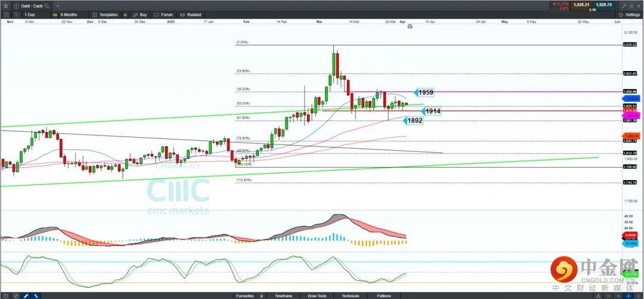Image resolution: width=644 pixels, height=299 pixels.
Task: Open the Favourites tab
Action: pos(245,295)
